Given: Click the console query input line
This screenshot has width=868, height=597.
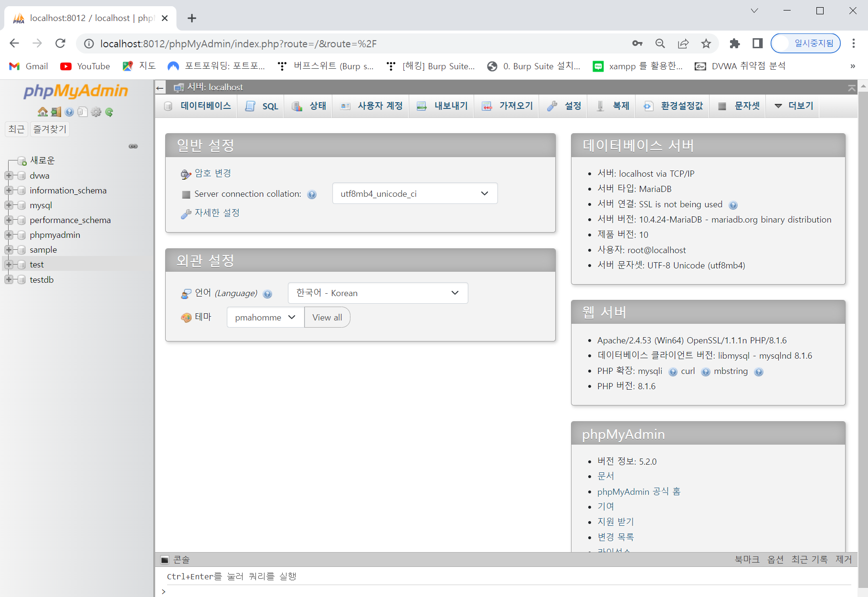Looking at the screenshot, I should click(508, 591).
